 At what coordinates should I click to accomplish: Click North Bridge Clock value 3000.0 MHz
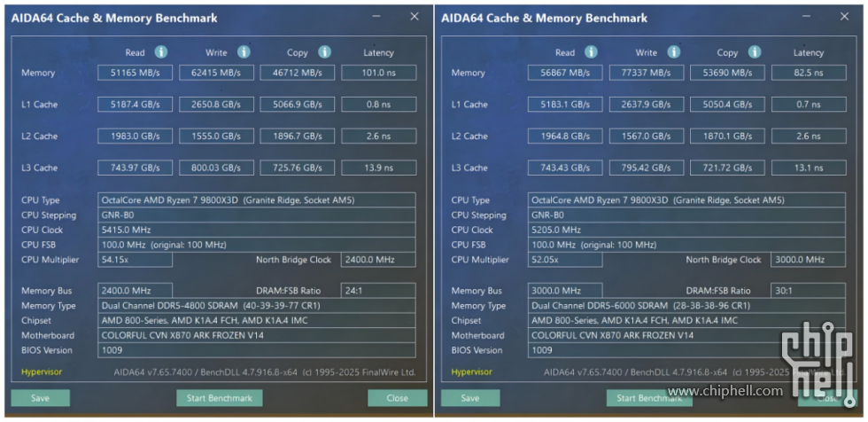click(x=808, y=260)
